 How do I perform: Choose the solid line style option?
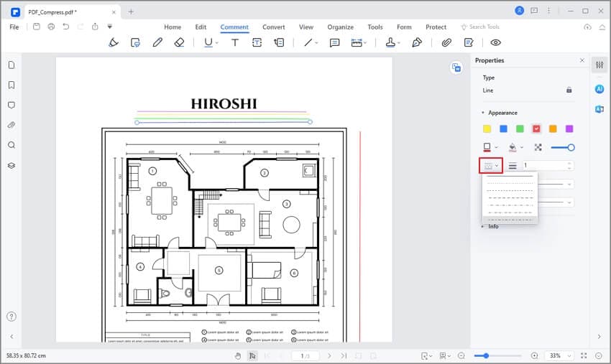[510, 177]
